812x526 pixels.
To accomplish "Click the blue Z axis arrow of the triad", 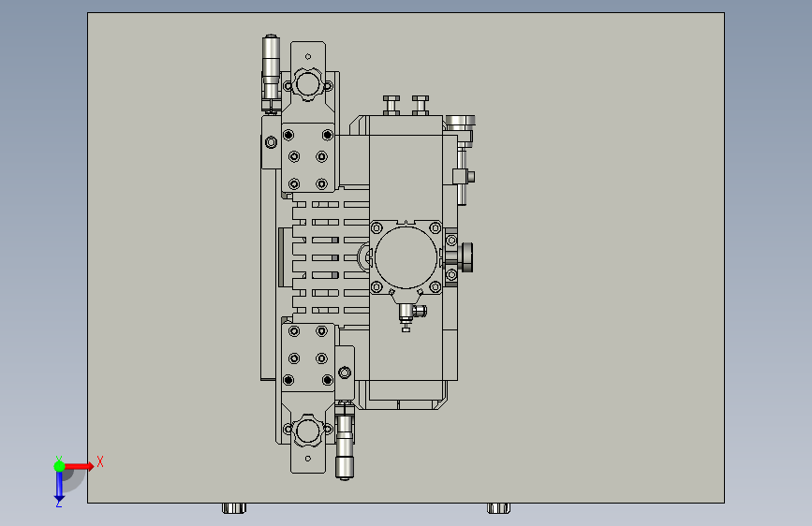I will pos(59,486).
